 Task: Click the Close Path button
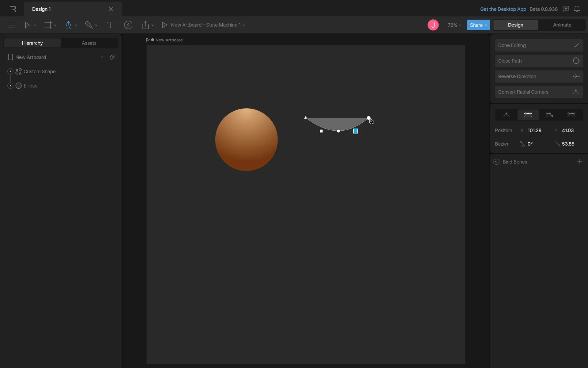pyautogui.click(x=539, y=61)
